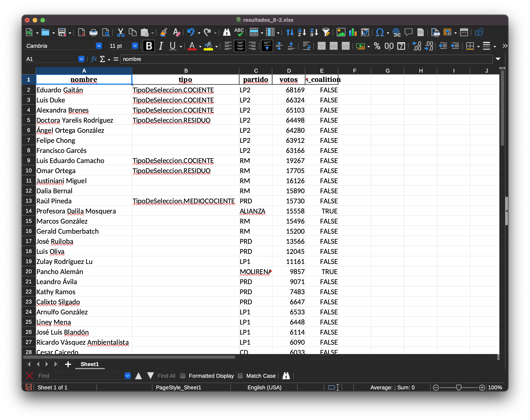Open the 11 pt font size dropdown
530x420 pixels.
pyautogui.click(x=135, y=46)
